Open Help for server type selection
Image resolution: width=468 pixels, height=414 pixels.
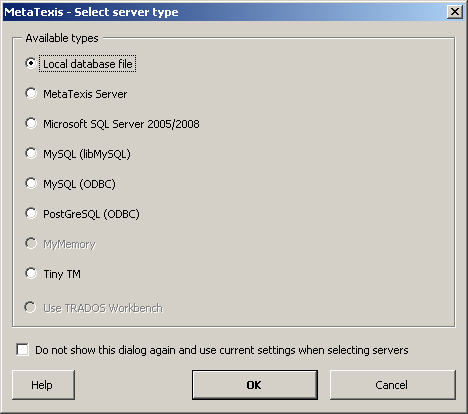coord(43,385)
